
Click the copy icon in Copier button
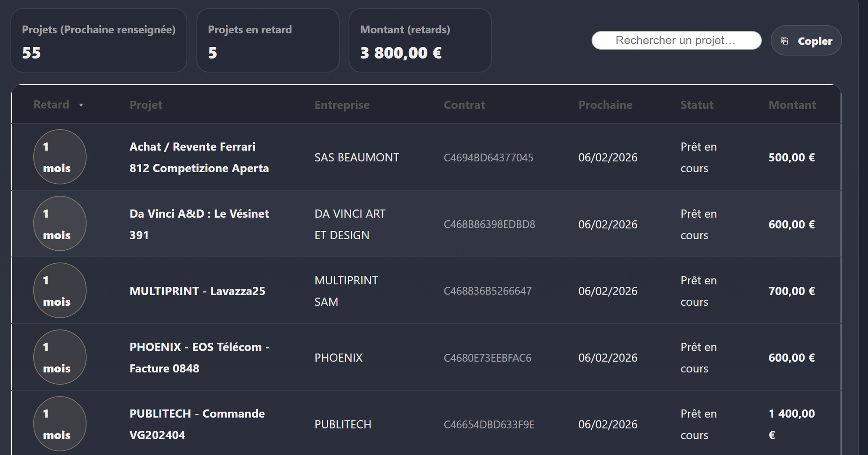click(785, 41)
